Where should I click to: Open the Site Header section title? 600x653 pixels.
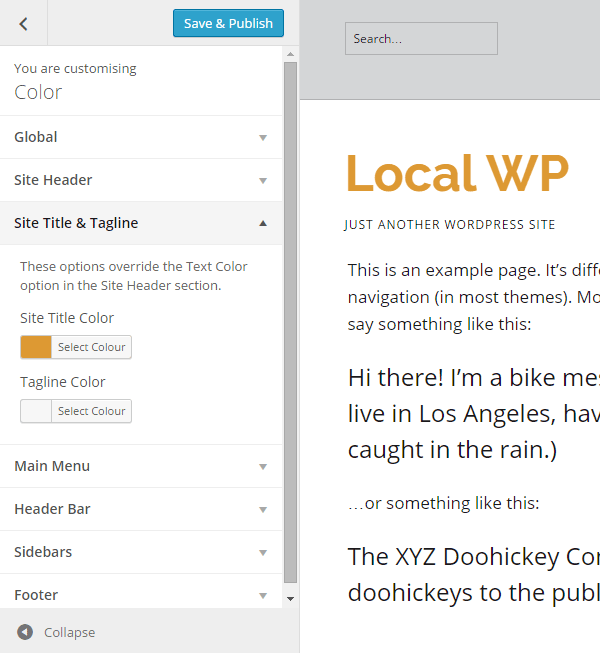coord(53,180)
